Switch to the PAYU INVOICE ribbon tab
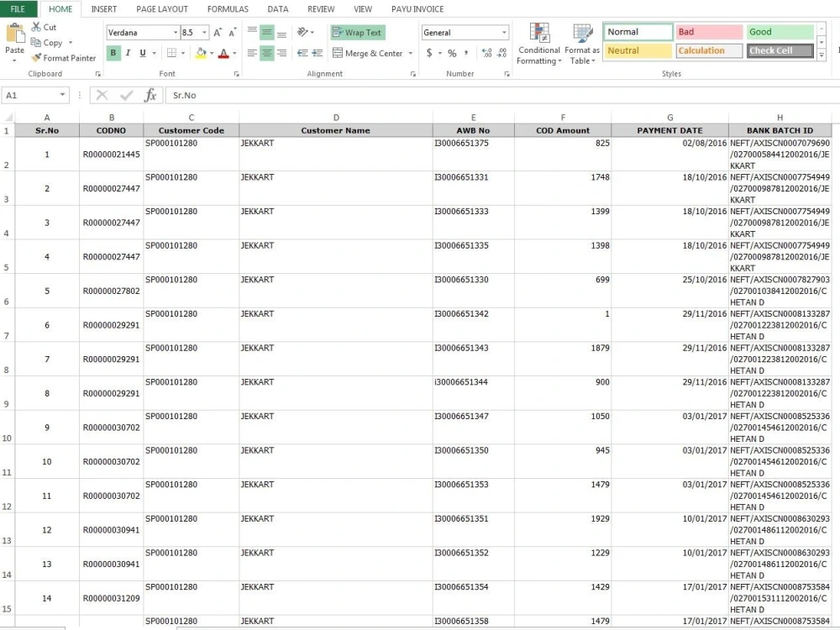The height and width of the screenshot is (630, 840). click(417, 9)
